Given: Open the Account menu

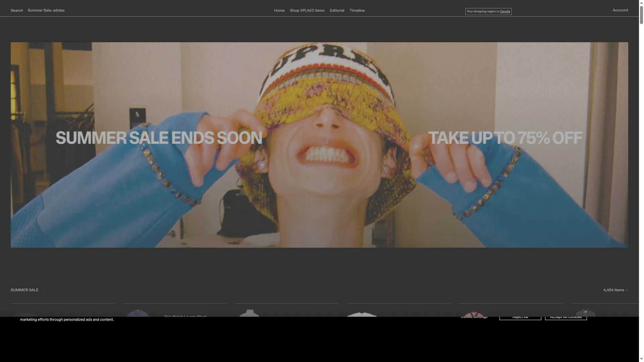Looking at the screenshot, I should point(620,10).
